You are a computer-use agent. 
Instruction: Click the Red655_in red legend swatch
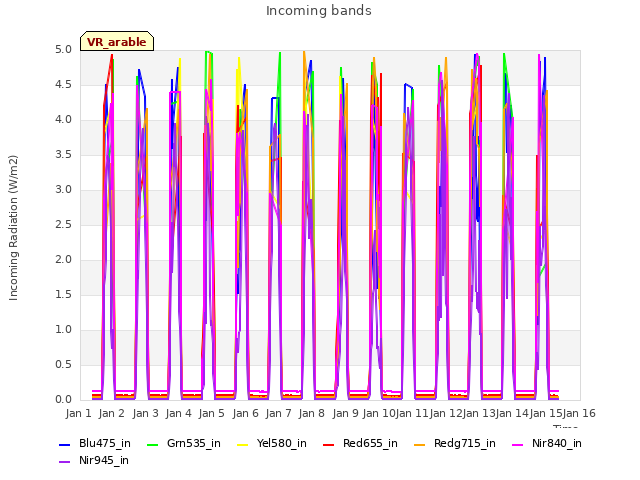(x=329, y=444)
